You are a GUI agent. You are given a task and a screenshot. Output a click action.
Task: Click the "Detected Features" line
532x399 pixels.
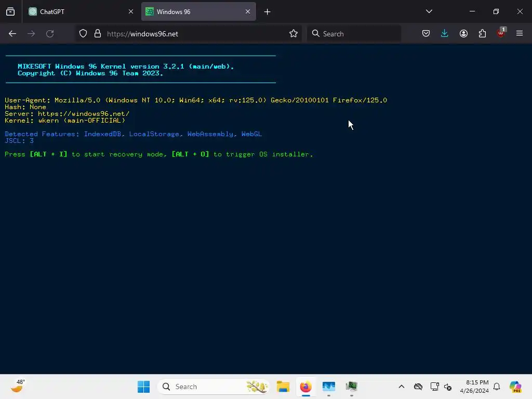coord(134,134)
